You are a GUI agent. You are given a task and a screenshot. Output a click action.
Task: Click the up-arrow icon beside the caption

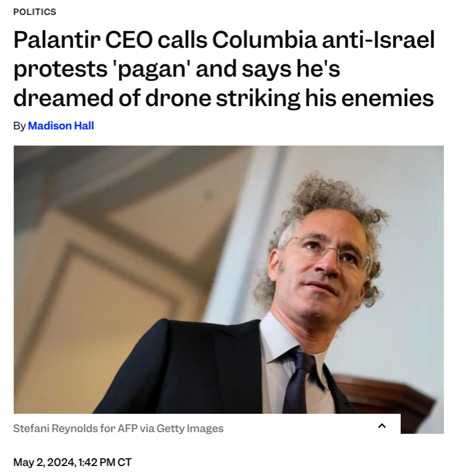(382, 426)
